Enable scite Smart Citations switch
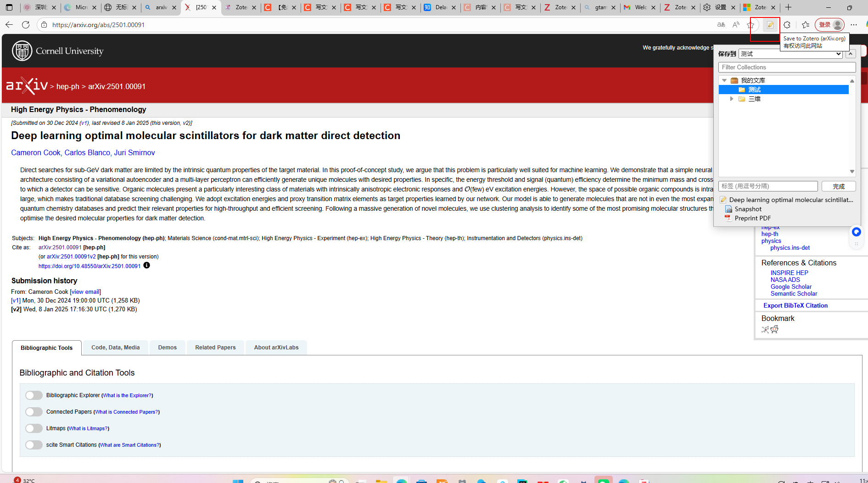 [x=34, y=445]
